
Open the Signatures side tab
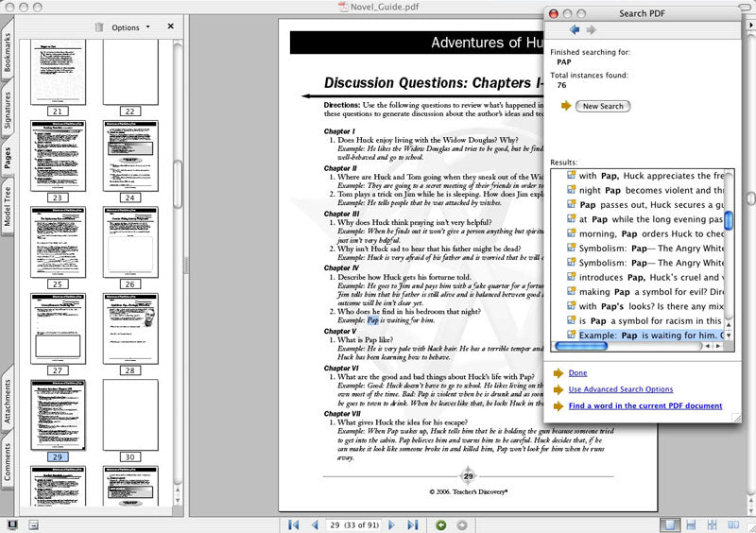[x=8, y=110]
